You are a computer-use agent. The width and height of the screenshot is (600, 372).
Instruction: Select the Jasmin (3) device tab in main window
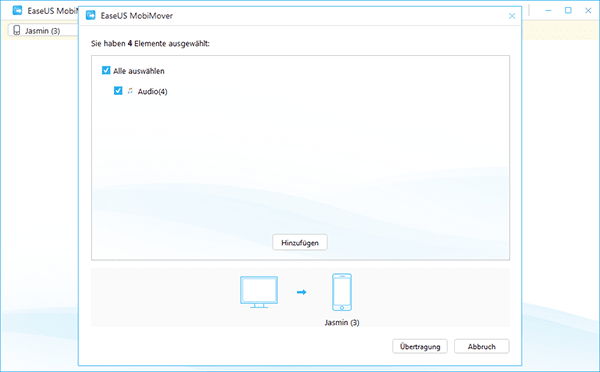pos(43,31)
